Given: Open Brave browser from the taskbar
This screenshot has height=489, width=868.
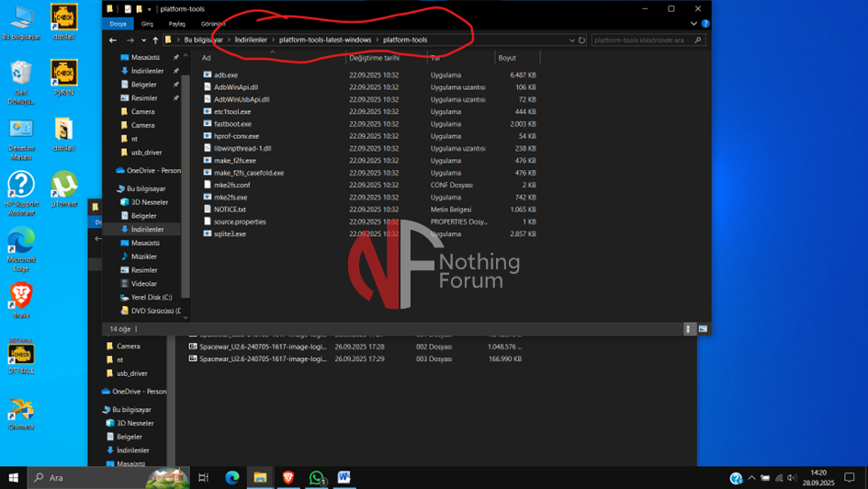Looking at the screenshot, I should click(x=288, y=478).
